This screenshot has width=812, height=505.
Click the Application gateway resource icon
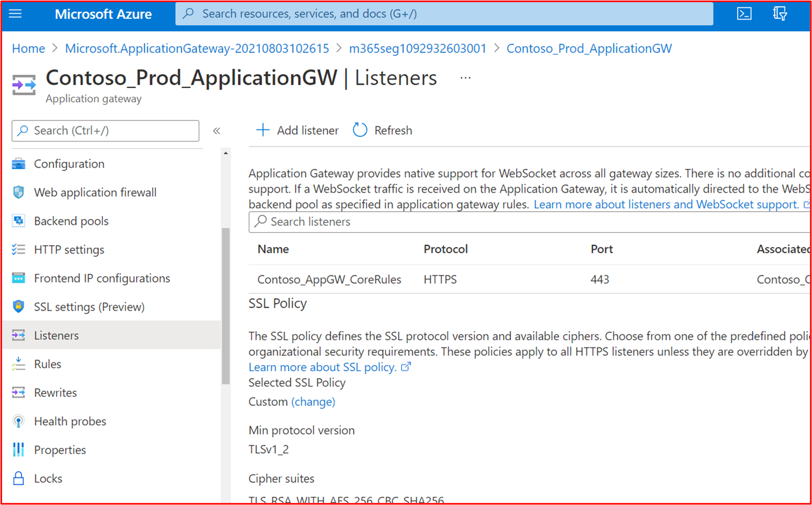click(24, 85)
